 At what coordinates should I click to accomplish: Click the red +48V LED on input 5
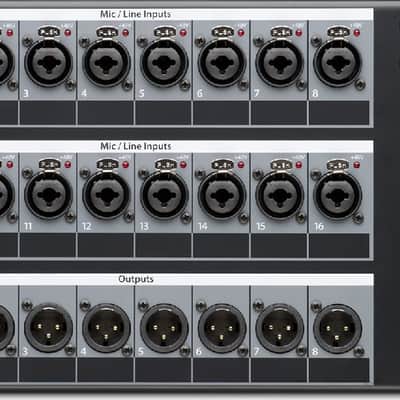183,33
